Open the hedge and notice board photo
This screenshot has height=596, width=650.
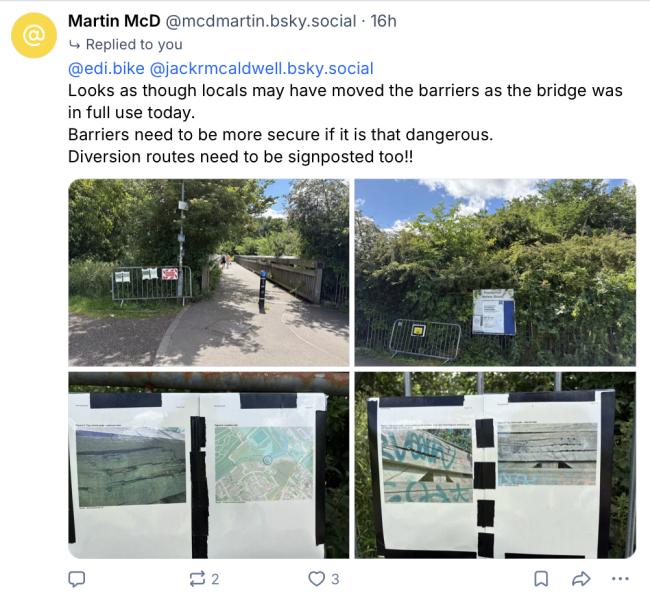(495, 272)
